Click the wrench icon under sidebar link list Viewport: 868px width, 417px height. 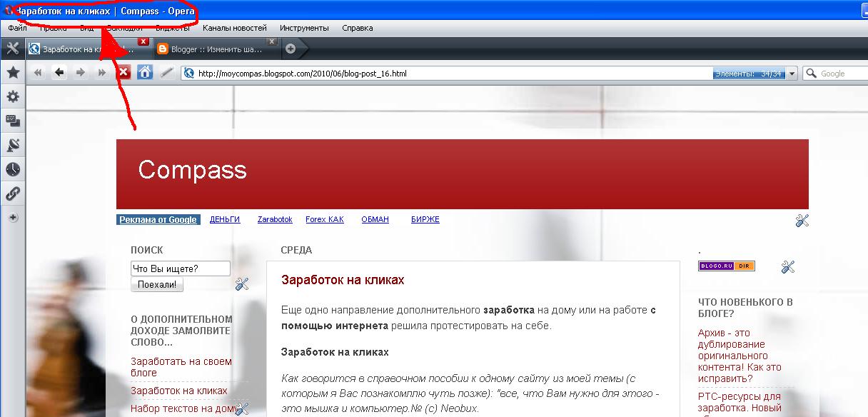click(241, 408)
